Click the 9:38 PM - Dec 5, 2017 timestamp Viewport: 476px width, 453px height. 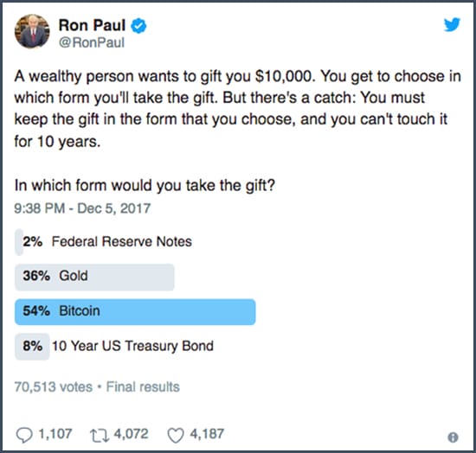[x=82, y=208]
